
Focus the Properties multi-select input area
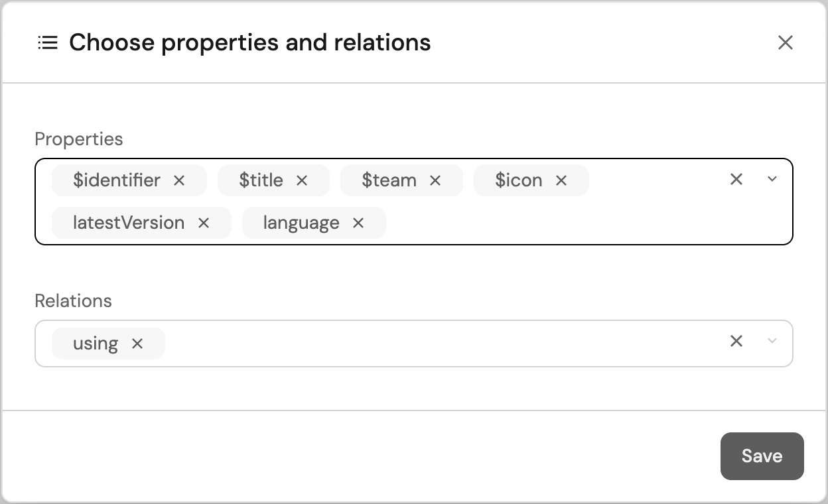click(551, 223)
